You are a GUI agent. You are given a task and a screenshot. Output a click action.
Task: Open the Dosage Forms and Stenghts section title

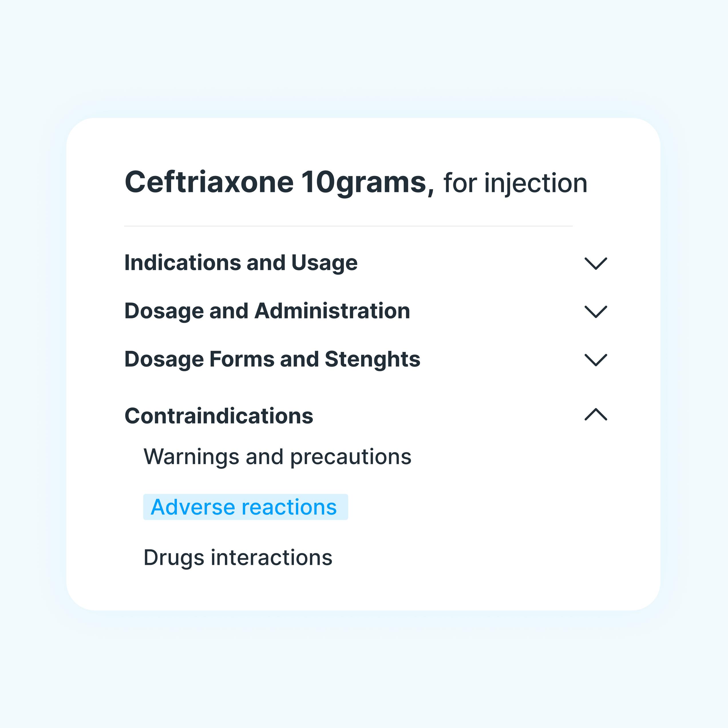272,359
